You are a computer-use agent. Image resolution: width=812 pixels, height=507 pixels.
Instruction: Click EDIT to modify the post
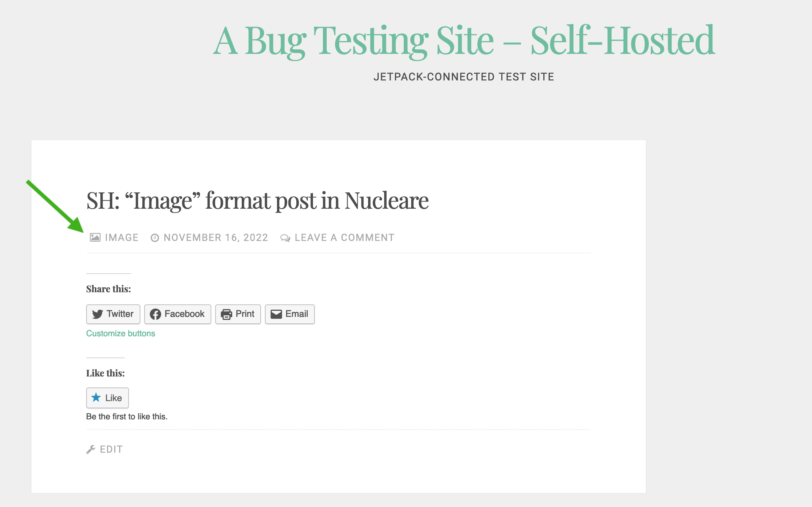click(111, 449)
